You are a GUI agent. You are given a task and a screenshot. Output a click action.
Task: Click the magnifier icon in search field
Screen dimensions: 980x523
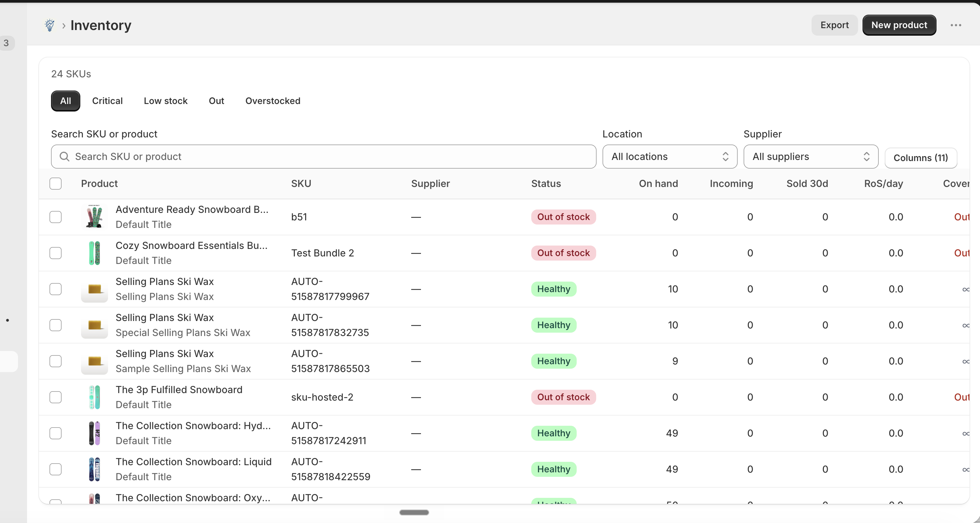click(x=64, y=157)
